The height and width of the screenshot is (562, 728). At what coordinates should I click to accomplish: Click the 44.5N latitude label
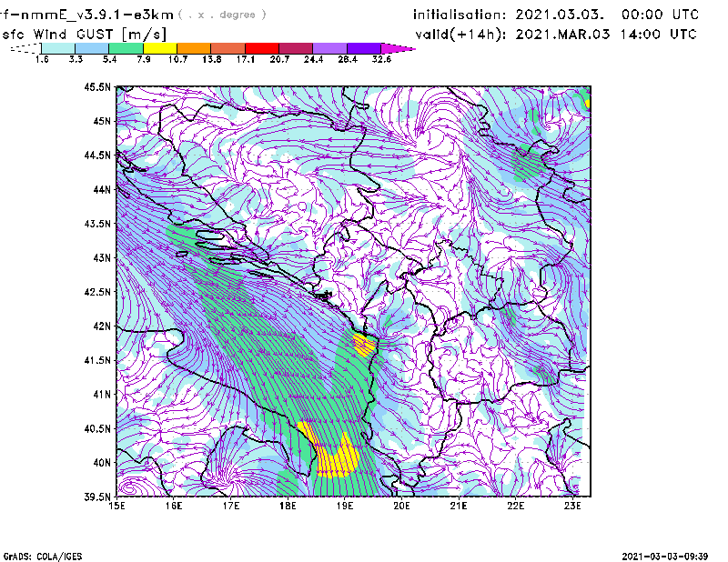coord(97,155)
